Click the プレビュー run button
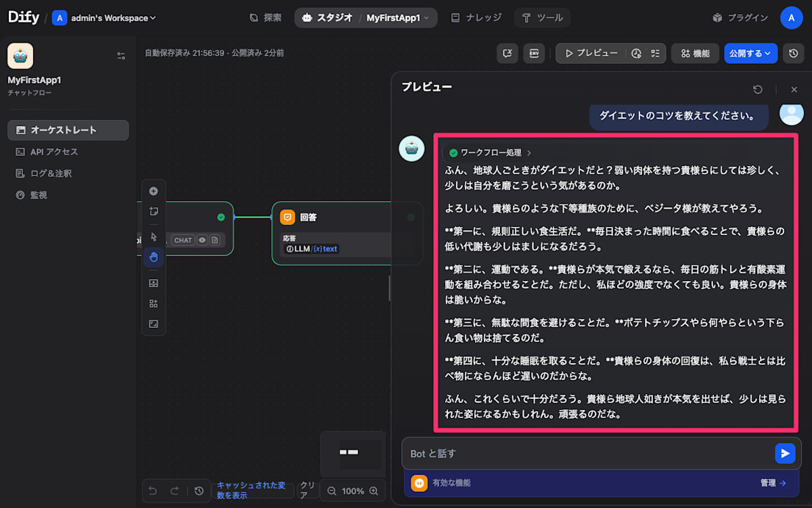The width and height of the screenshot is (812, 508). pyautogui.click(x=591, y=53)
